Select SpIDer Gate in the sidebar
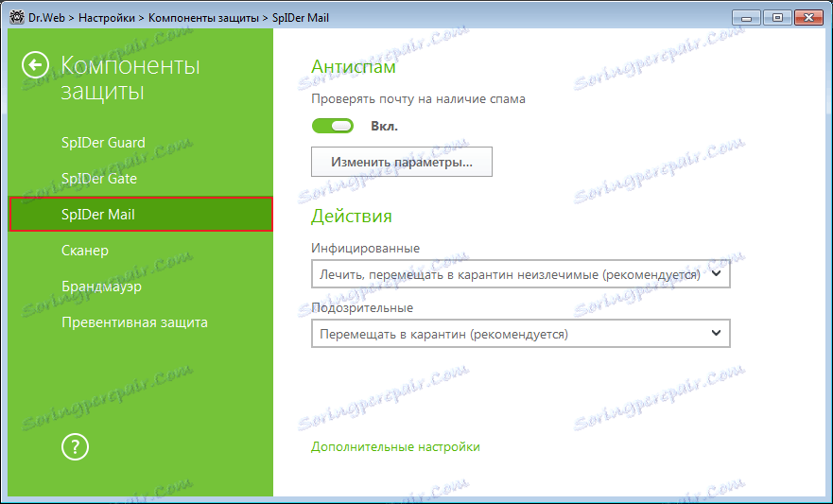This screenshot has width=833, height=504. [x=99, y=179]
